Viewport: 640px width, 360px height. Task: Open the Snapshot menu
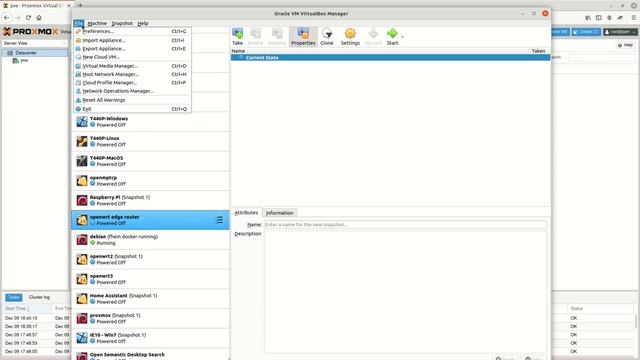(x=122, y=23)
